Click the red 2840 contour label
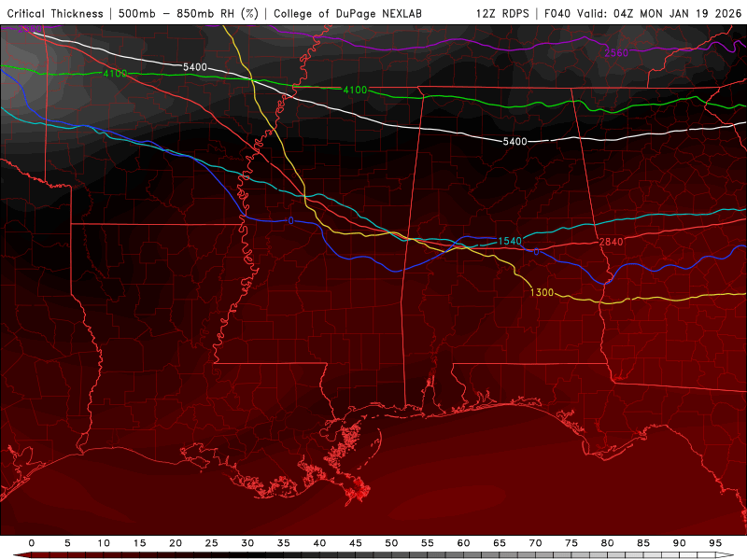The image size is (747, 560). (611, 242)
